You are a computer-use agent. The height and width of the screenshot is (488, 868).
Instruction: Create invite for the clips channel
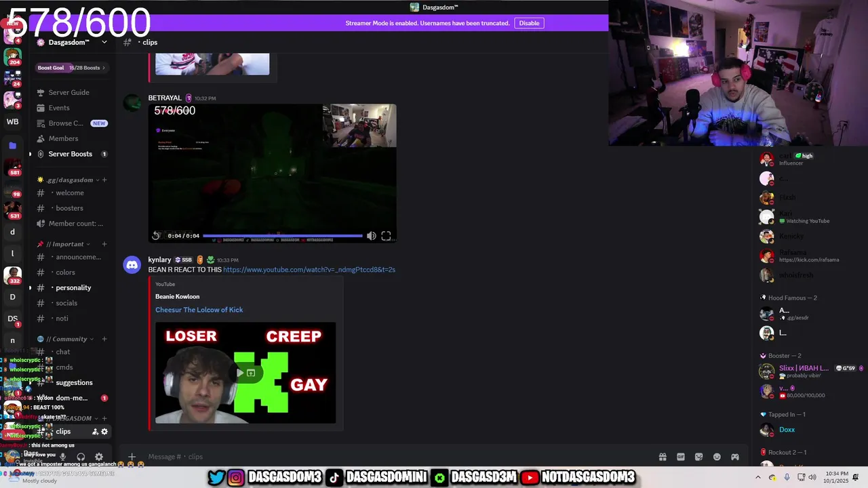coord(95,432)
